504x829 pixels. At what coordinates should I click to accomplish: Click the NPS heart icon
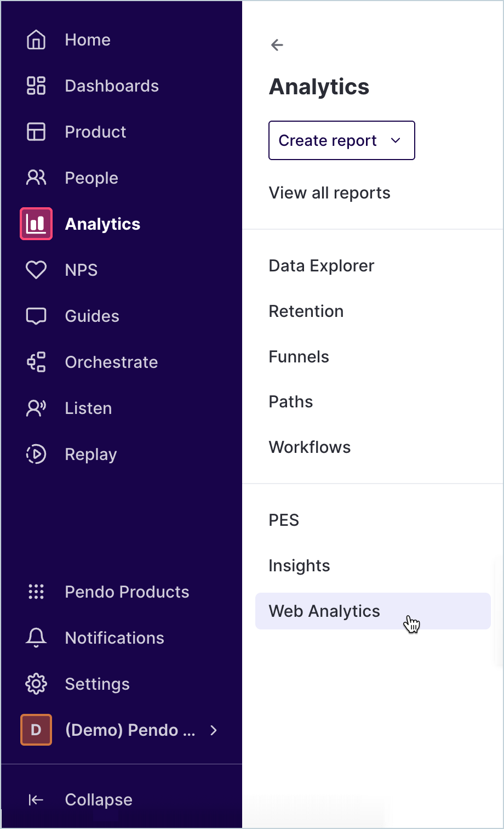pos(36,270)
